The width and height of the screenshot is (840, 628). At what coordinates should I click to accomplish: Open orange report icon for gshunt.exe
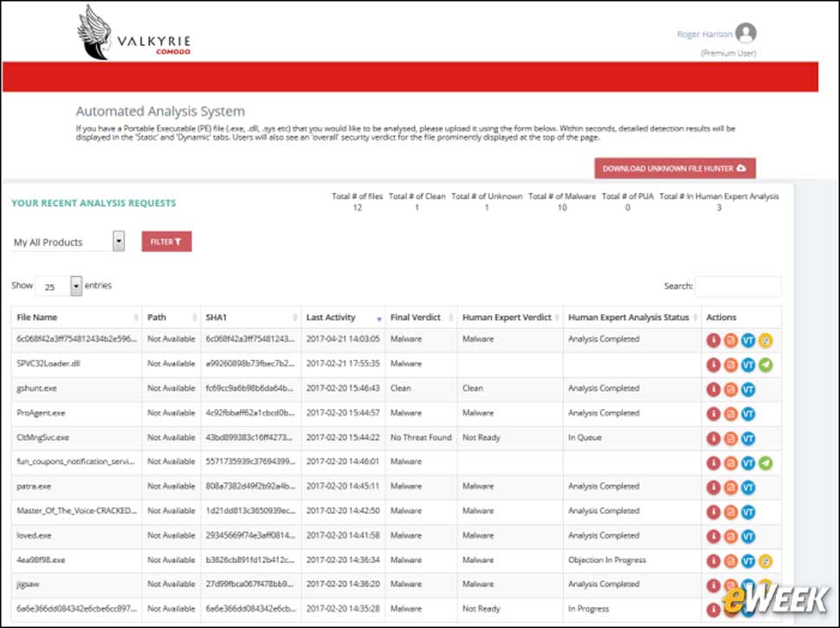731,389
